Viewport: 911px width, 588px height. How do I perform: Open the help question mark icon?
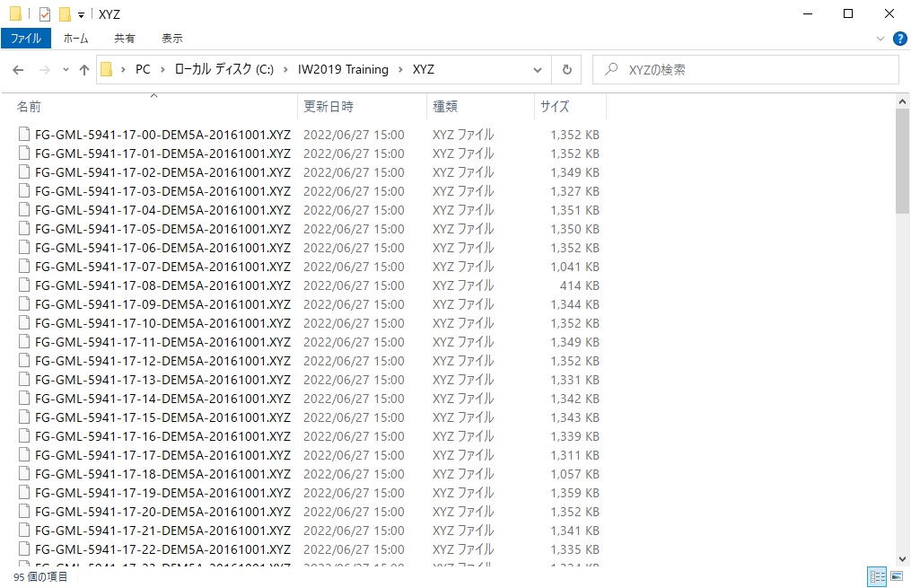coord(900,39)
